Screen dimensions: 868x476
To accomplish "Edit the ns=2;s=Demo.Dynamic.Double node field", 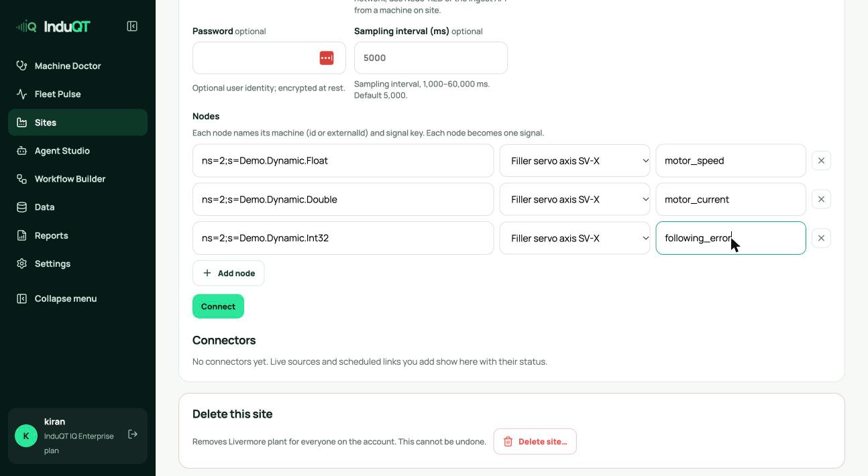I will click(343, 200).
